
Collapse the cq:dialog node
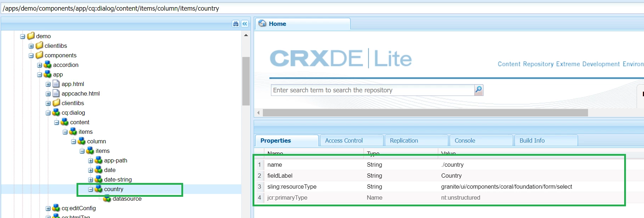[48, 113]
